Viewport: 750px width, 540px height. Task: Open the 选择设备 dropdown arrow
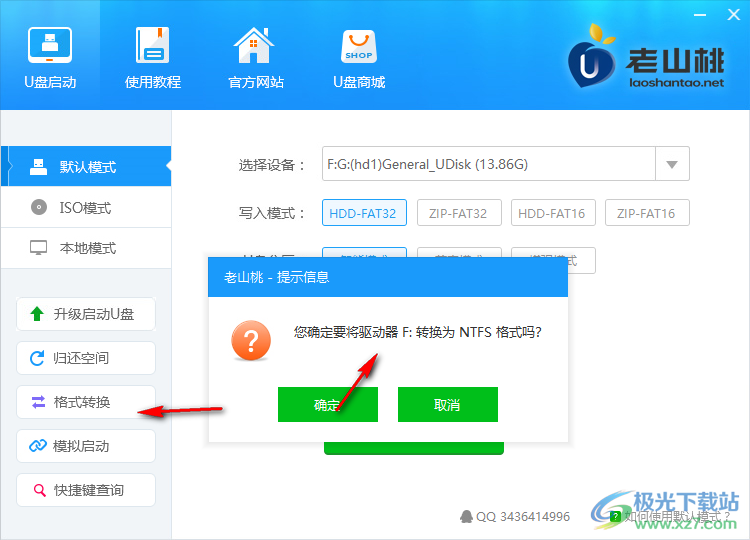click(672, 164)
